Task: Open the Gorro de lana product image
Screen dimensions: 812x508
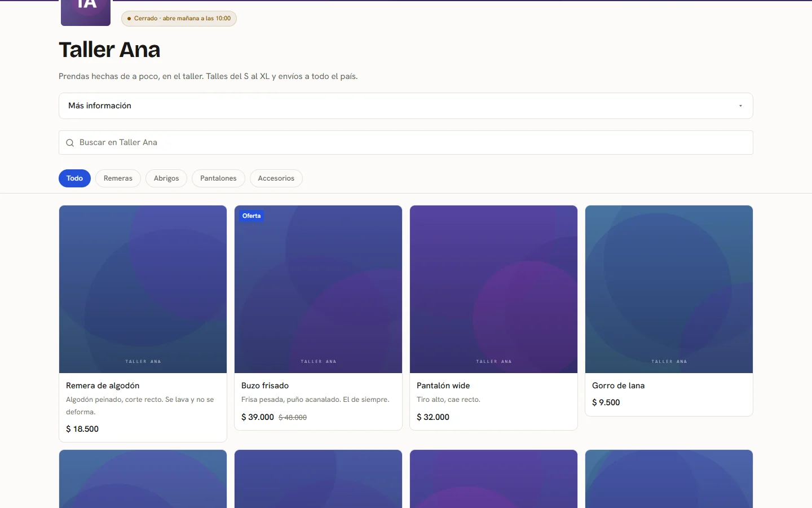Action: coord(669,289)
